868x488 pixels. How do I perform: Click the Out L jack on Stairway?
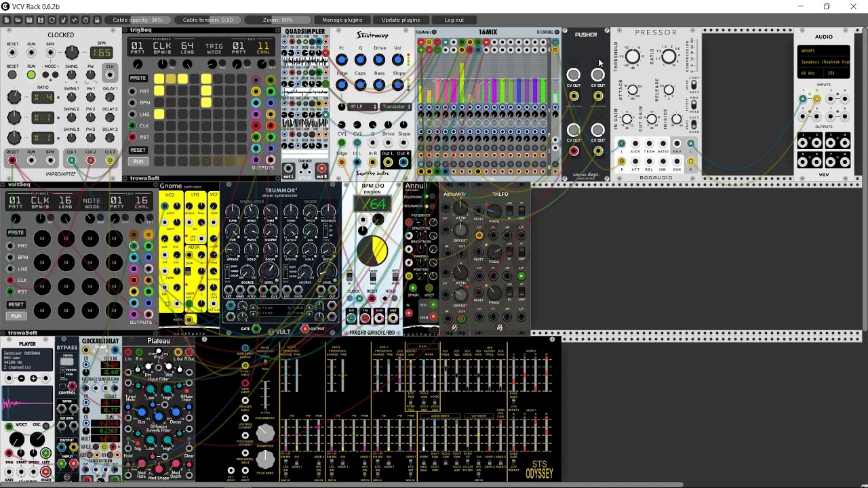[x=388, y=163]
